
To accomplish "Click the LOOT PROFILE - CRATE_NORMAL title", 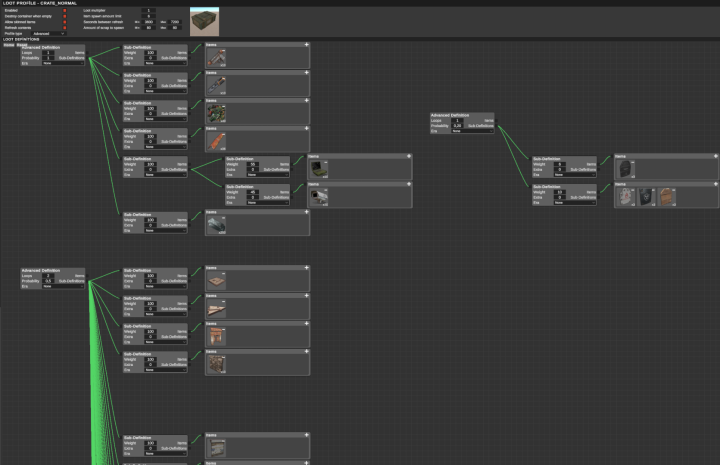I will [x=39, y=3].
